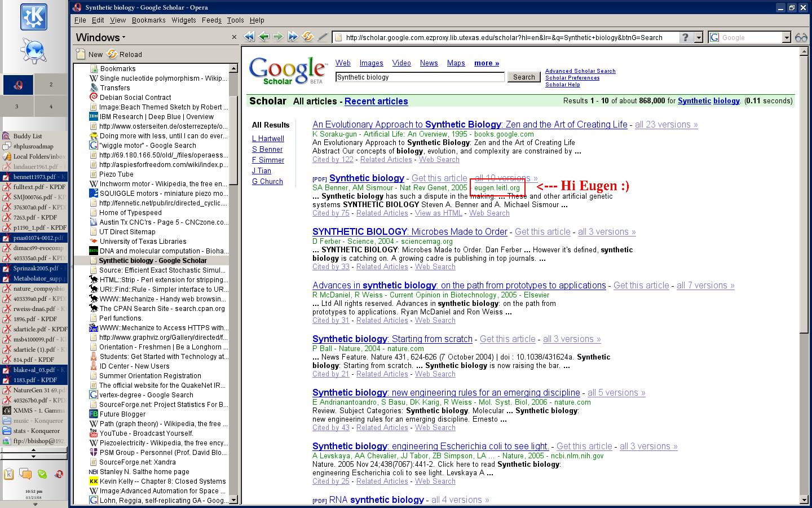Click the Scholar Search button
The width and height of the screenshot is (812, 508).
(x=524, y=77)
